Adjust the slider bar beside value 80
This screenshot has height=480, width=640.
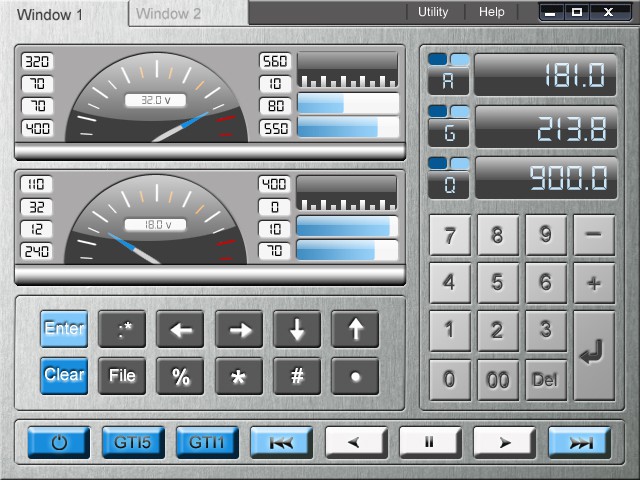pos(348,105)
